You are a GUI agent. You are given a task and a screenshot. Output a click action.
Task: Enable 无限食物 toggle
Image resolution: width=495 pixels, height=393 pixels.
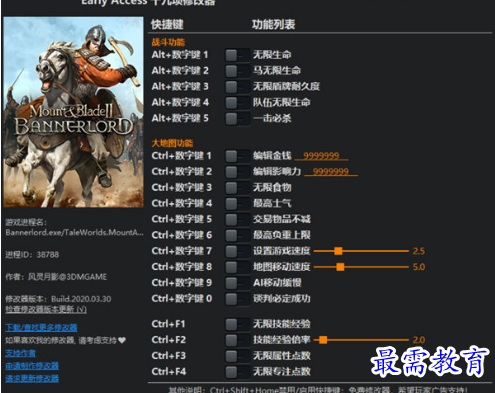pos(237,188)
